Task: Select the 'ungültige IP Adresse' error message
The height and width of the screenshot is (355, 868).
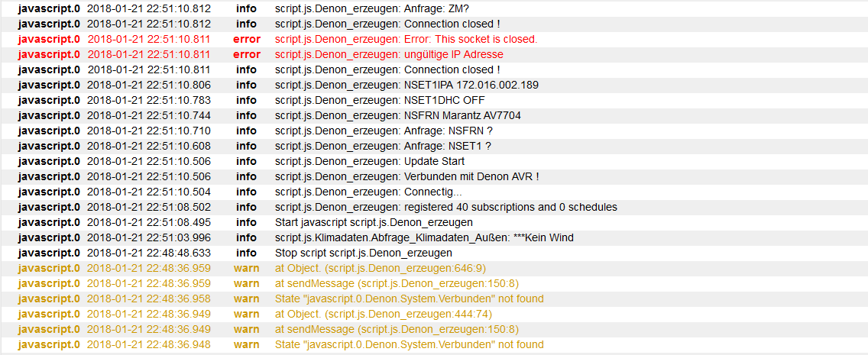Action: [x=389, y=54]
